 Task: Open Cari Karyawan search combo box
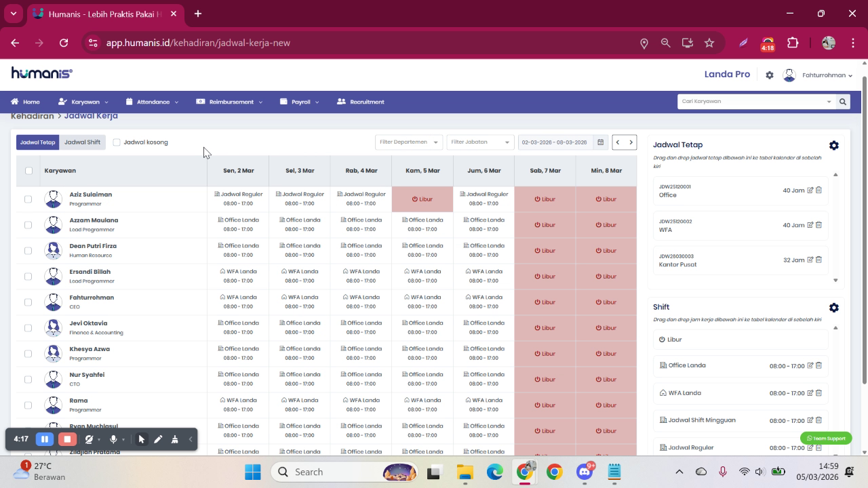click(756, 102)
